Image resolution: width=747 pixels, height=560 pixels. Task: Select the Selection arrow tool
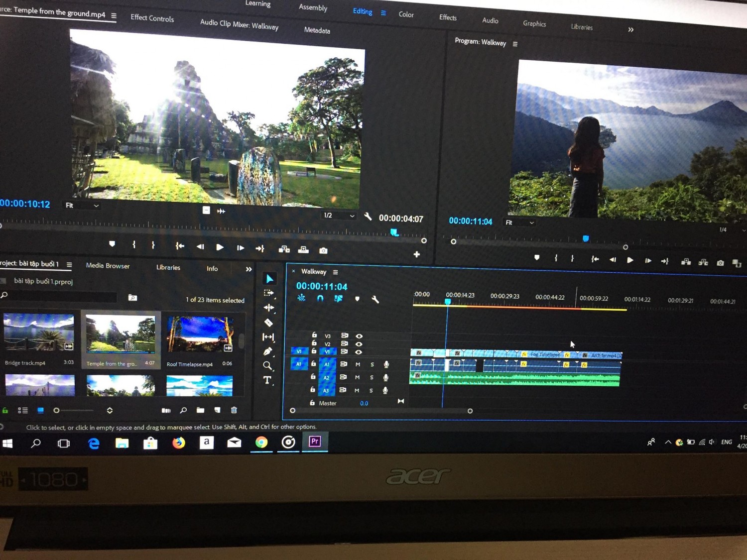[x=269, y=278]
